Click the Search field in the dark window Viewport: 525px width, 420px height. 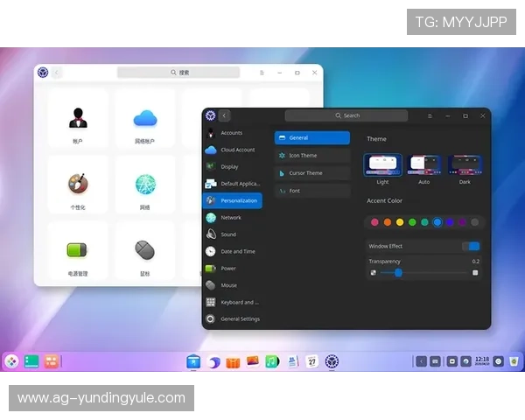(x=346, y=115)
